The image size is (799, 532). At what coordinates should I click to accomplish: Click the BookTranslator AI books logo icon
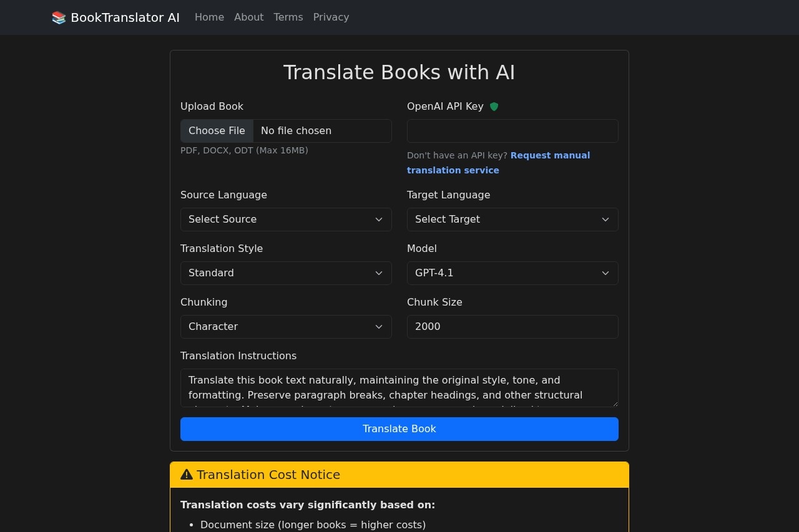click(59, 17)
